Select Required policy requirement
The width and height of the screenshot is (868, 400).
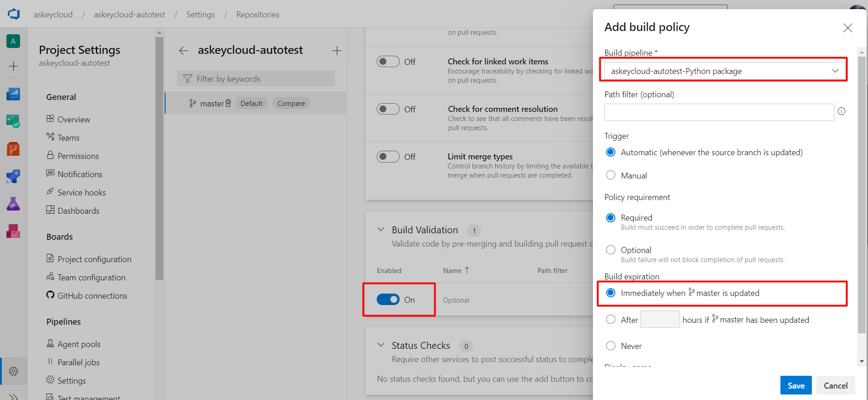pos(611,217)
